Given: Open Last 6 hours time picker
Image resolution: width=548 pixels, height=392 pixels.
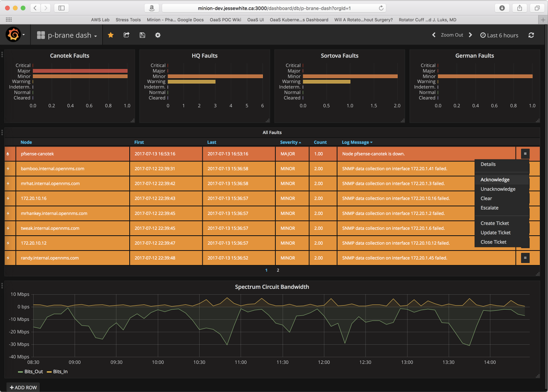Looking at the screenshot, I should [x=500, y=35].
